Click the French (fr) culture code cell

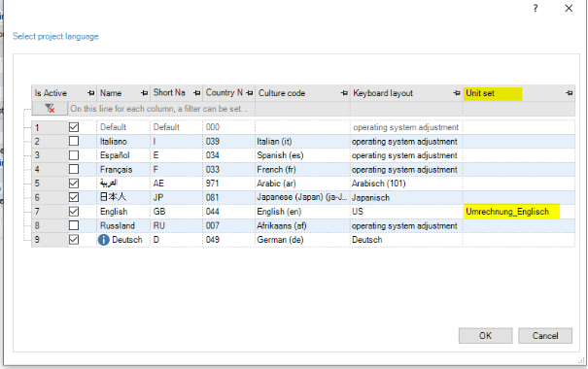(302, 170)
